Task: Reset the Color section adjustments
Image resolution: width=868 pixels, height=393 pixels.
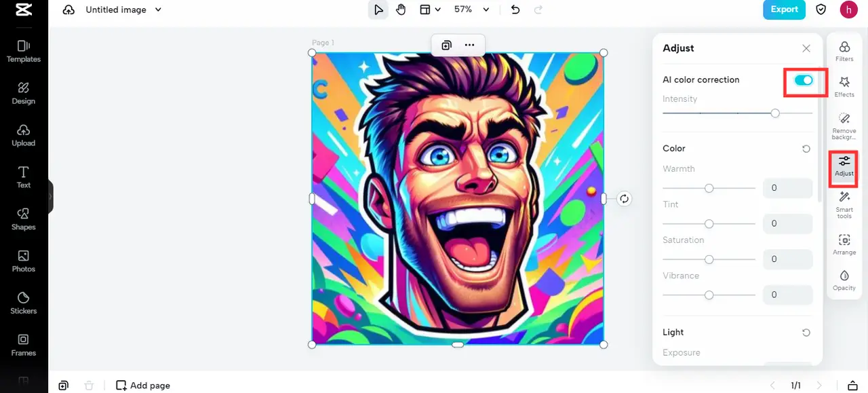Action: (806, 149)
